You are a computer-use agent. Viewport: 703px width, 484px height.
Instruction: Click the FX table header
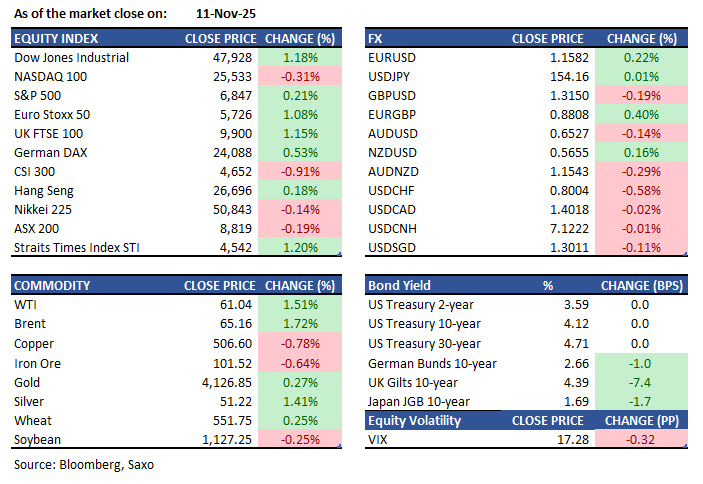pos(376,39)
